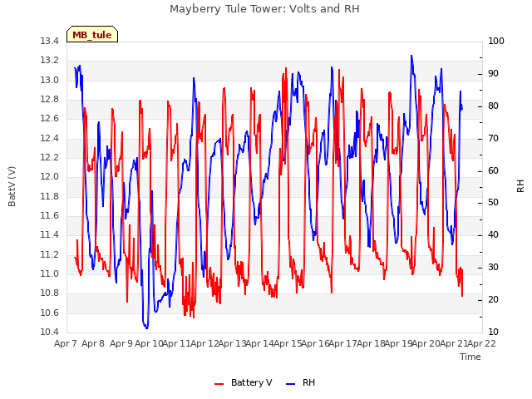Select the Apr 13 date tick label

[x=232, y=343]
